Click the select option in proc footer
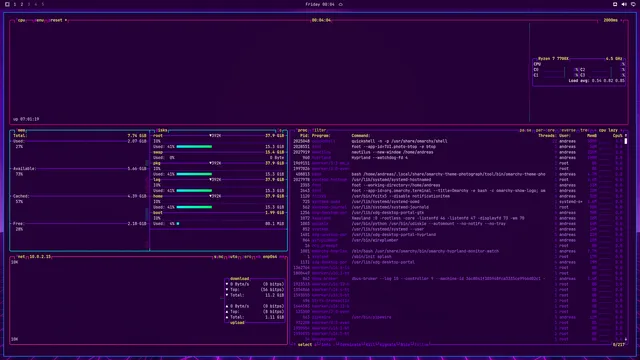The image size is (640, 360). point(304,344)
